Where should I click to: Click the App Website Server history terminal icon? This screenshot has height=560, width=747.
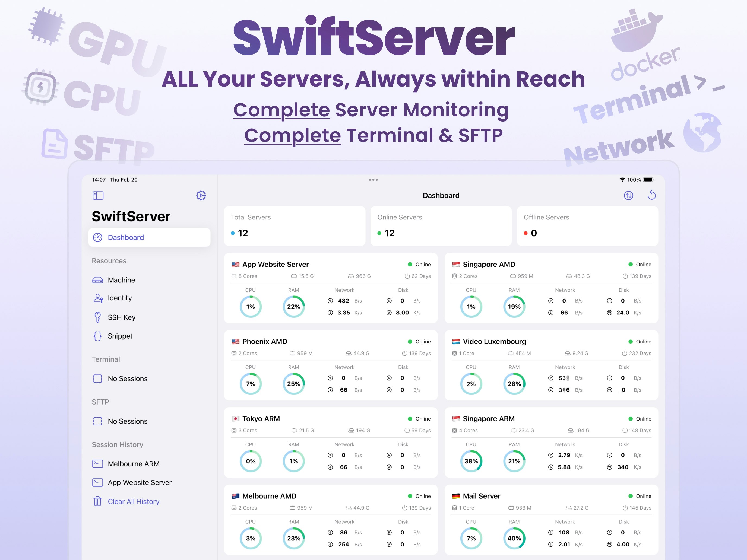[x=98, y=482]
